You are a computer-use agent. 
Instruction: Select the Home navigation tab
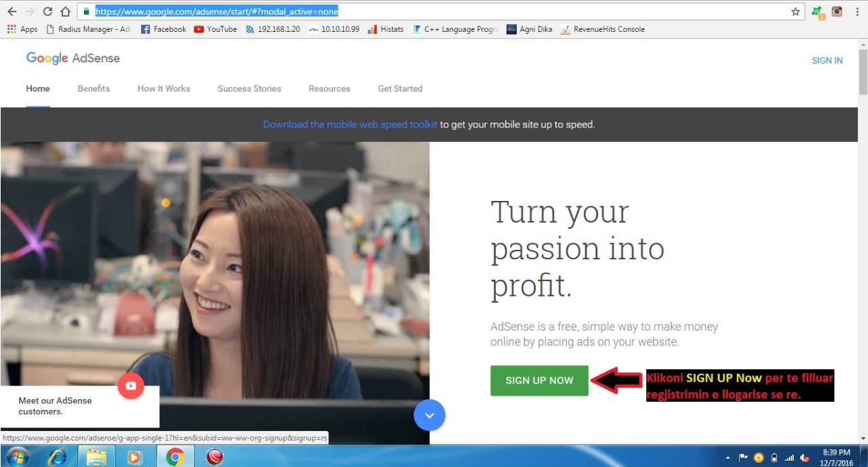pos(38,88)
